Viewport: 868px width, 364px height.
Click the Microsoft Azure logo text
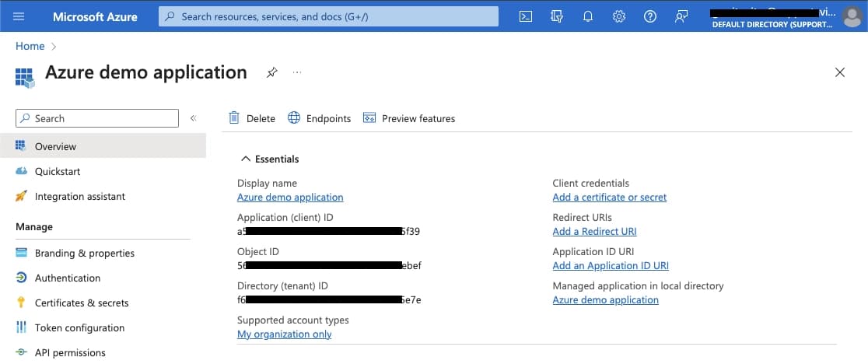(x=95, y=16)
